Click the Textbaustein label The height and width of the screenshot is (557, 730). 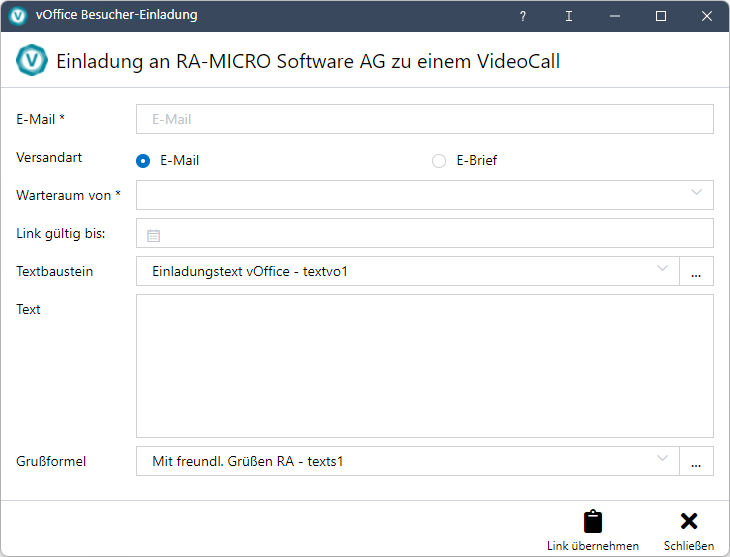(x=54, y=272)
